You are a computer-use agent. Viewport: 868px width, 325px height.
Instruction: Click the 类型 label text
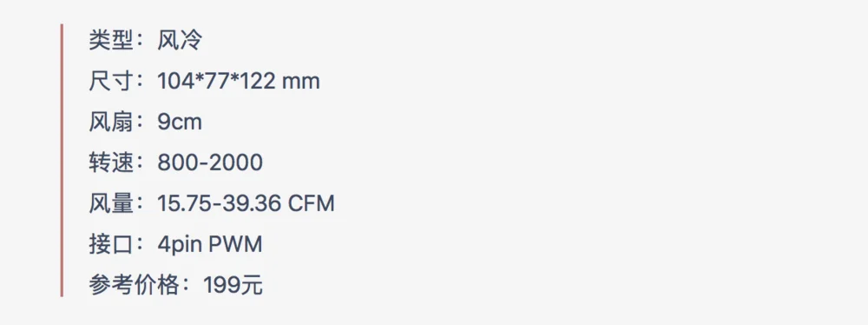click(111, 41)
